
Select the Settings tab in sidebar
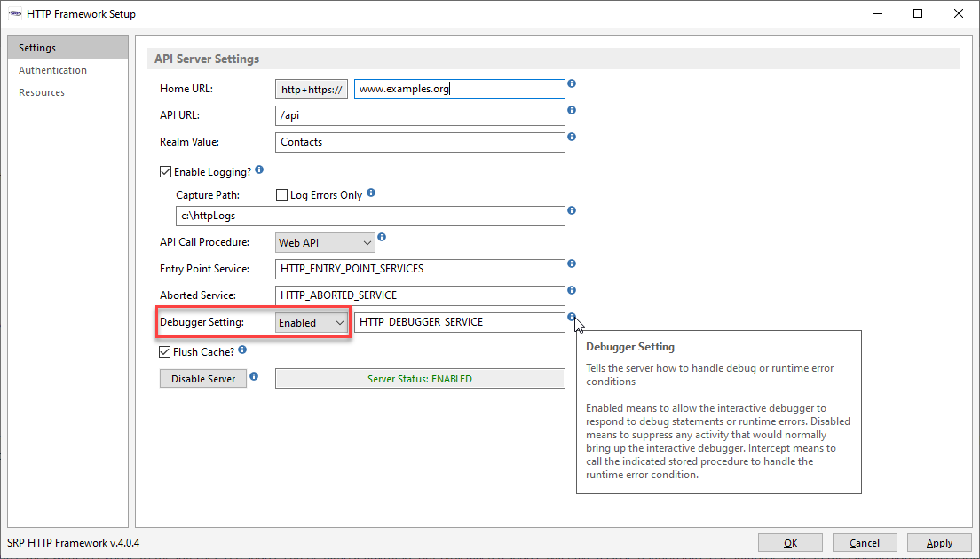(x=68, y=48)
